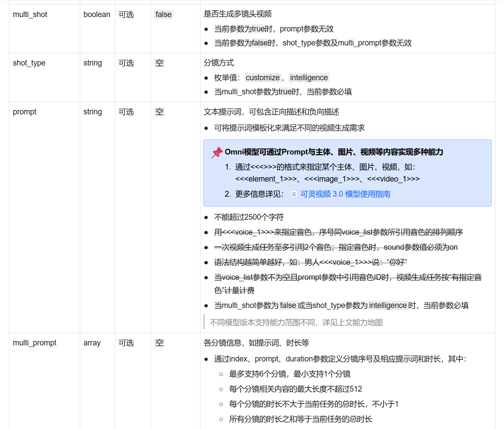Click the 不能超过2500个字符 bullet
The width and height of the screenshot is (504, 429).
pyautogui.click(x=249, y=217)
